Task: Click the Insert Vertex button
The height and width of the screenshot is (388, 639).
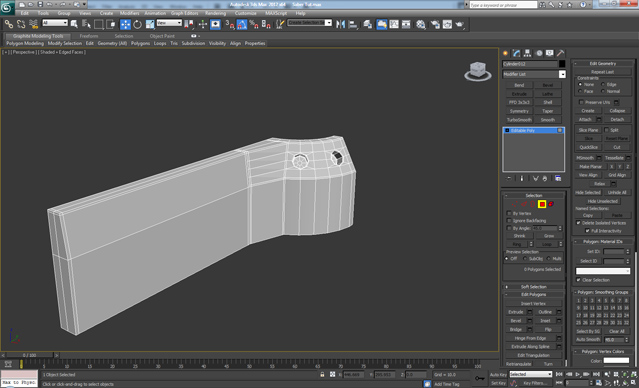Action: pos(533,304)
